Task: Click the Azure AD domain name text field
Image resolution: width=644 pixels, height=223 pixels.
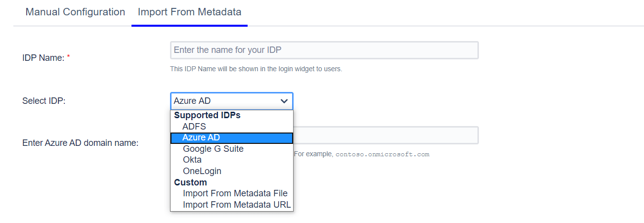Action: point(386,135)
